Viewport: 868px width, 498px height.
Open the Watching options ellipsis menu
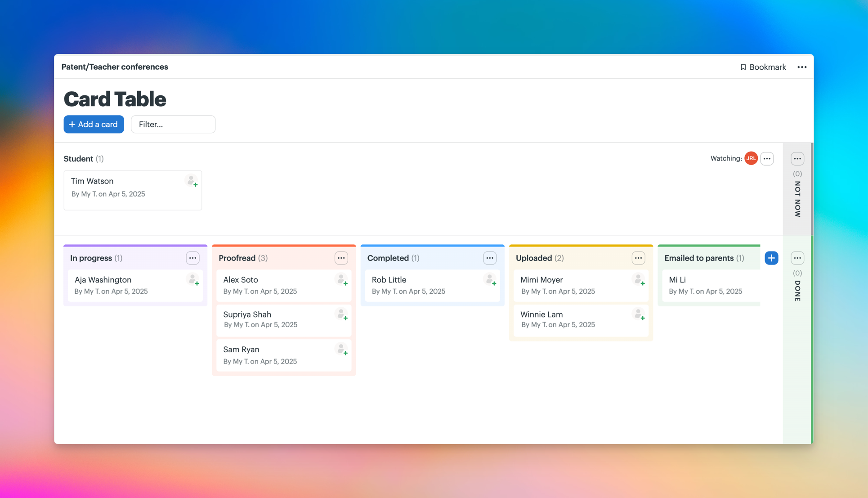click(767, 158)
